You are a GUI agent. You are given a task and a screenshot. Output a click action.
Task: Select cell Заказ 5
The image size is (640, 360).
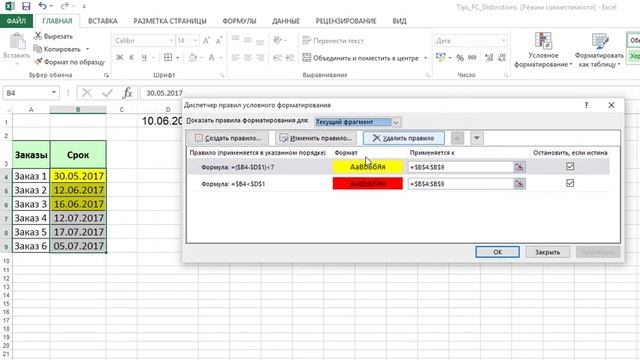coord(31,232)
